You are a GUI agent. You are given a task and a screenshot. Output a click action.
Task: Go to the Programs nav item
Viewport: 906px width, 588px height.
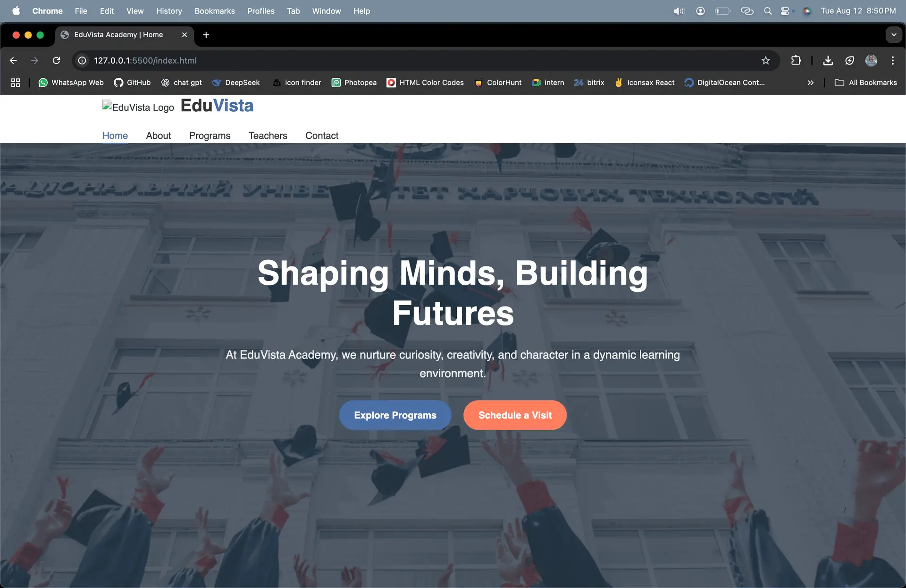210,136
